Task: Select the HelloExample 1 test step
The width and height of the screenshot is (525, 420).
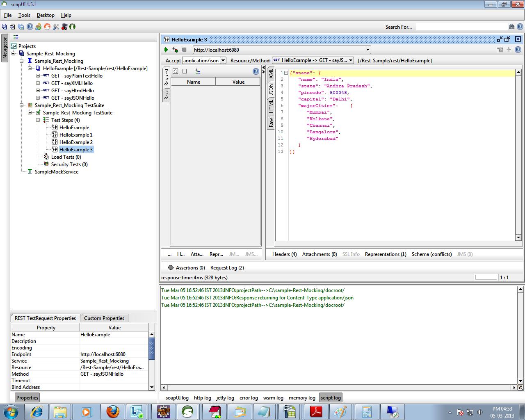Action: click(x=75, y=135)
